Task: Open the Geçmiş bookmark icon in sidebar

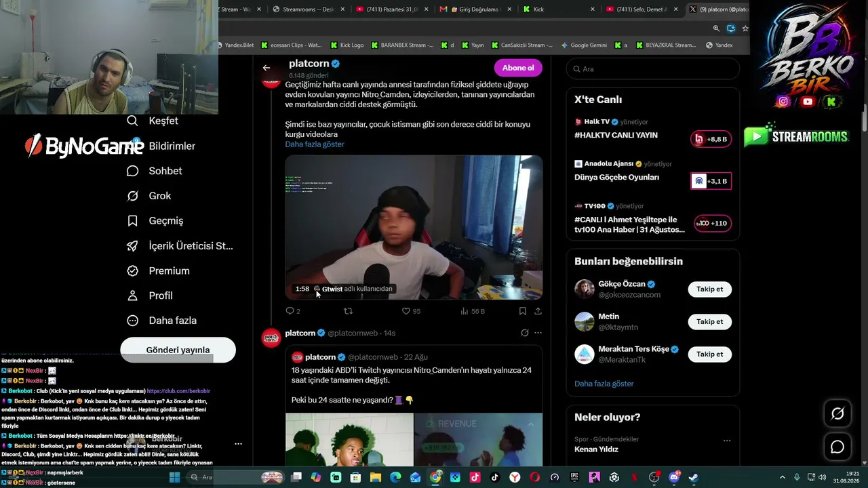Action: coord(133,220)
